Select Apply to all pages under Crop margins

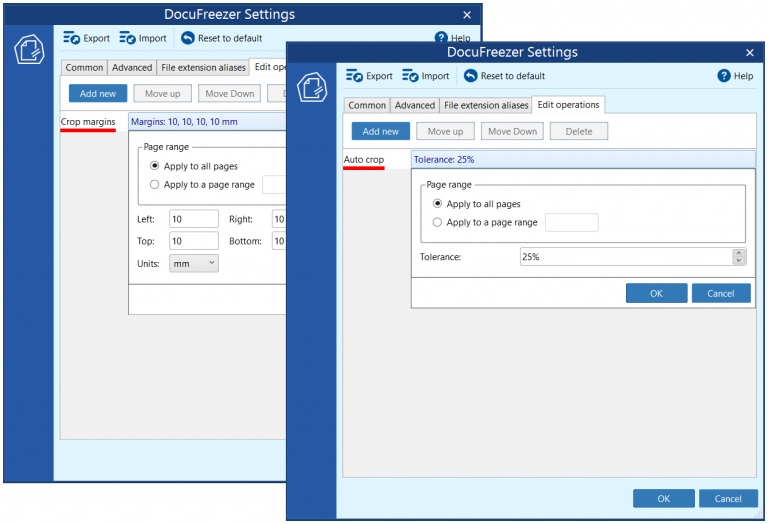154,166
